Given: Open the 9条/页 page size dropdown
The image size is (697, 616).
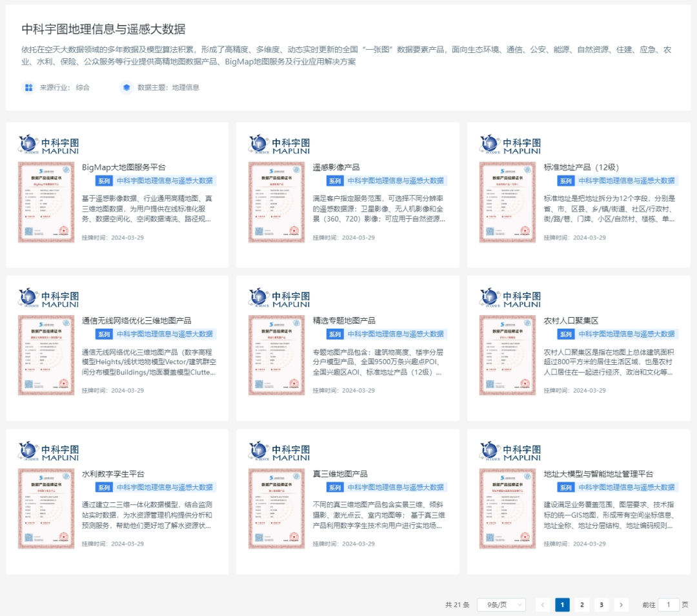Looking at the screenshot, I should (x=501, y=605).
